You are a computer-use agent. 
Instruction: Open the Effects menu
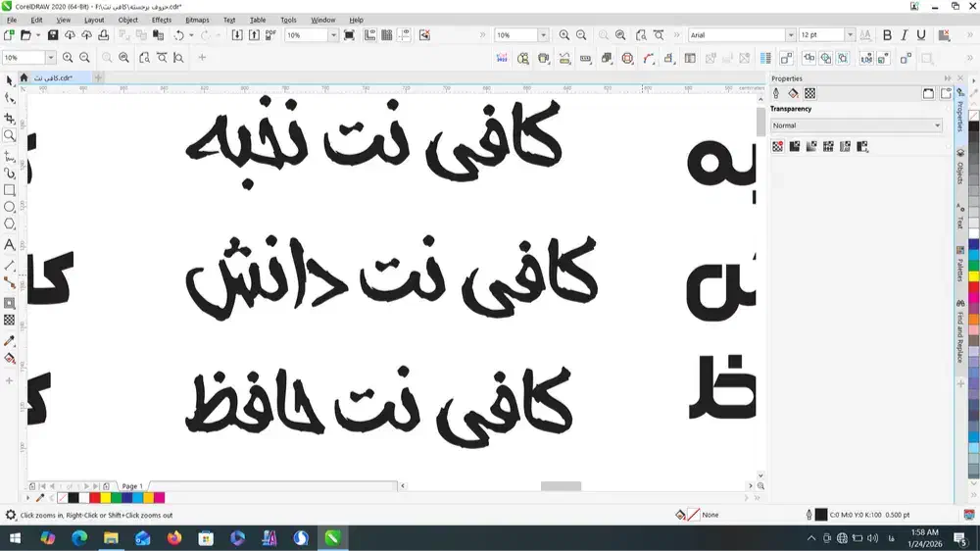pyautogui.click(x=162, y=20)
